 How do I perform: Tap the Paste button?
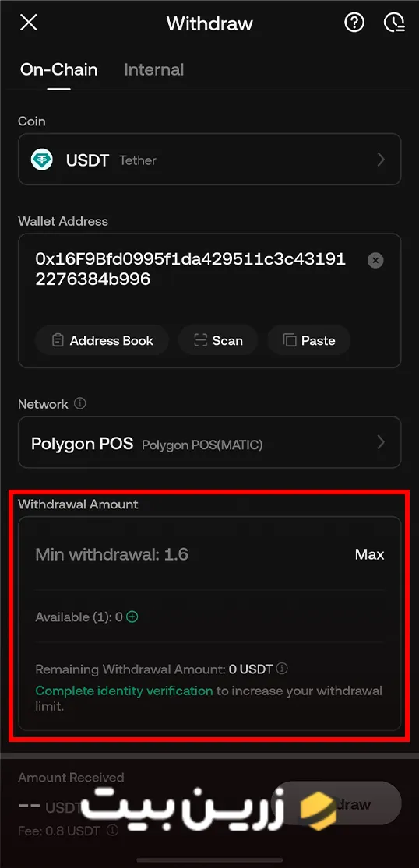[x=309, y=340]
